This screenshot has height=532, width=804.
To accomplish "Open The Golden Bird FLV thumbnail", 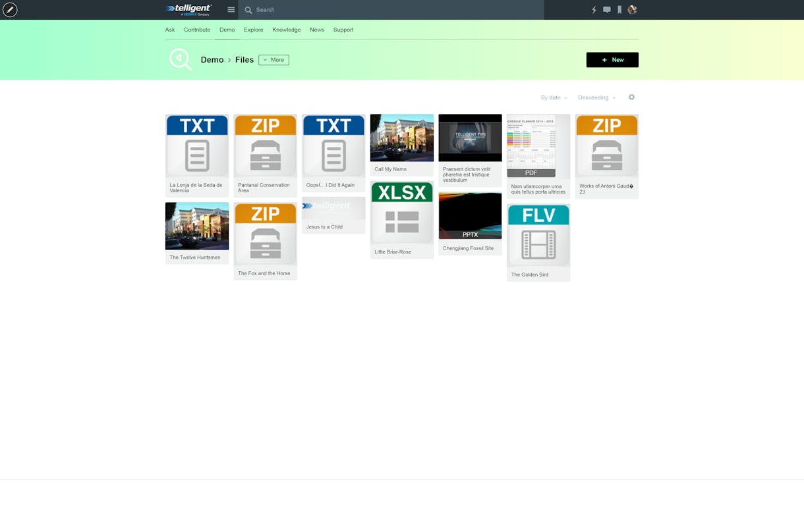I will pos(538,235).
